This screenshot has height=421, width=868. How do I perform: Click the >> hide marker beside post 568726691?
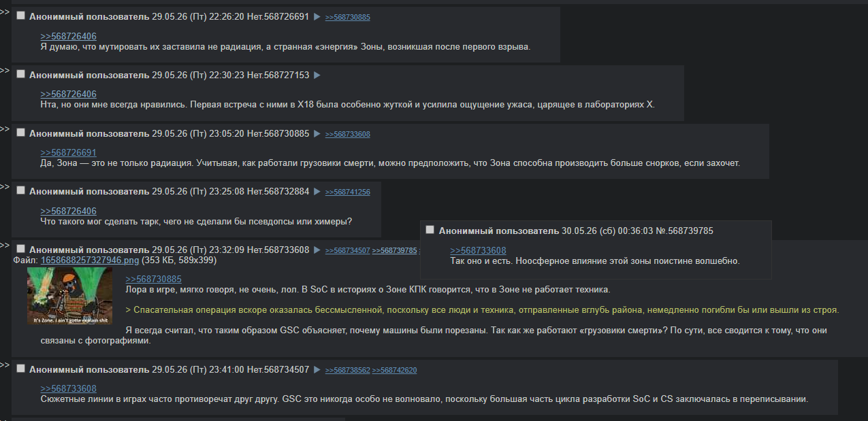click(x=5, y=12)
